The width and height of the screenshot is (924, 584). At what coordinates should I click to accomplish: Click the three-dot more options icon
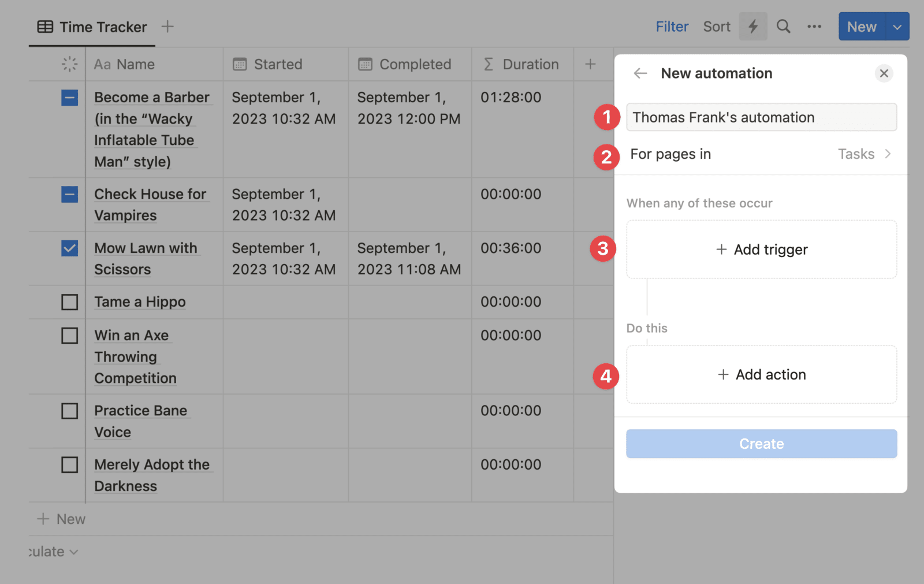[814, 26]
